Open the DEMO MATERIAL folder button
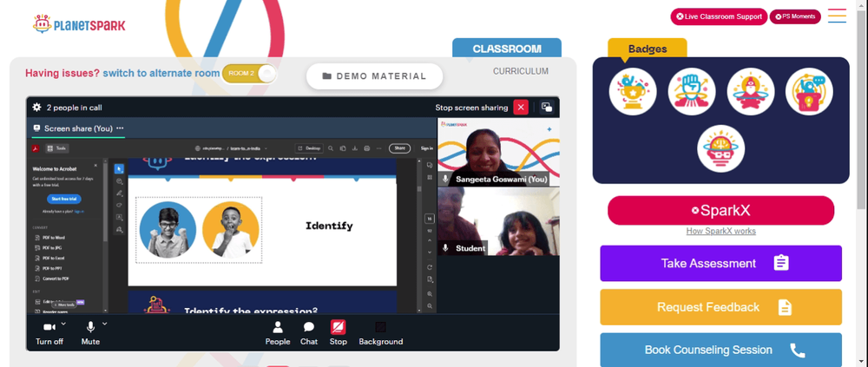The width and height of the screenshot is (868, 367). [x=375, y=76]
